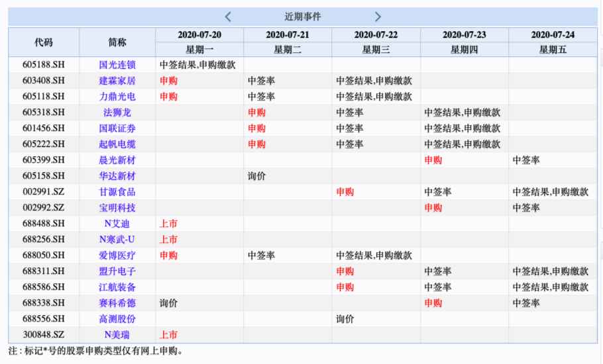Image resolution: width=603 pixels, height=364 pixels.
Task: Select code cell 688586.SH
Action: tap(44, 287)
